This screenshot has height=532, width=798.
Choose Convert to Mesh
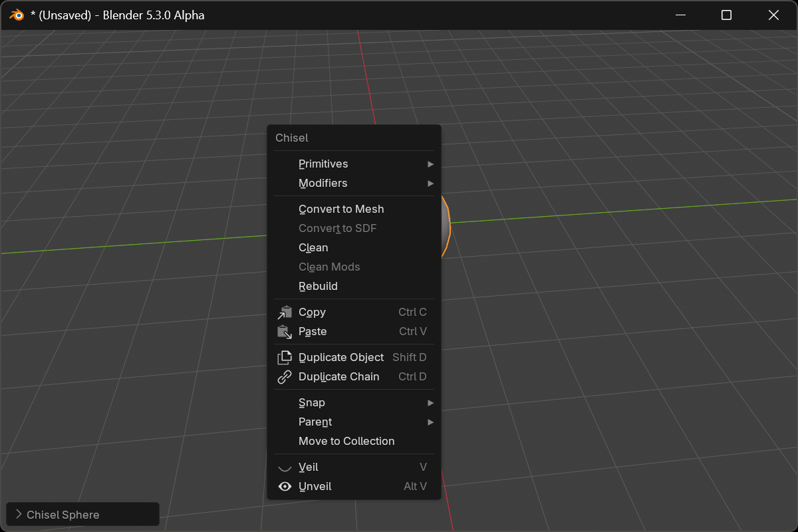click(x=354, y=209)
